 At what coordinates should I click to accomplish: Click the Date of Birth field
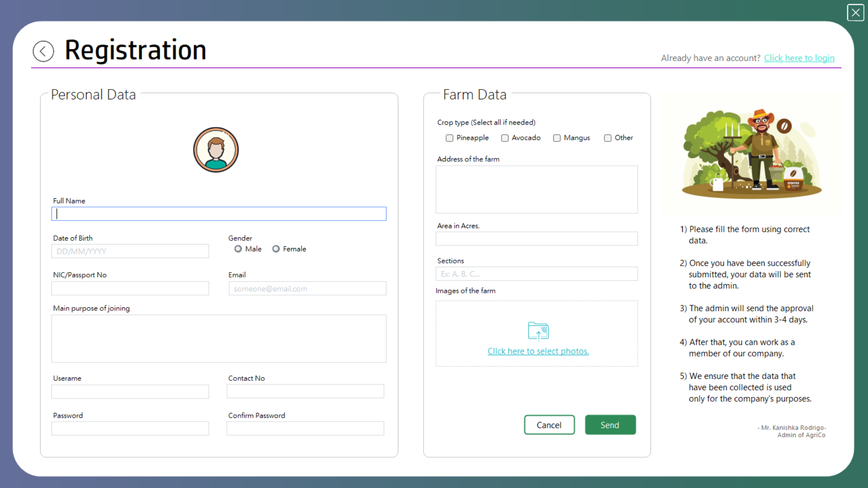(130, 251)
